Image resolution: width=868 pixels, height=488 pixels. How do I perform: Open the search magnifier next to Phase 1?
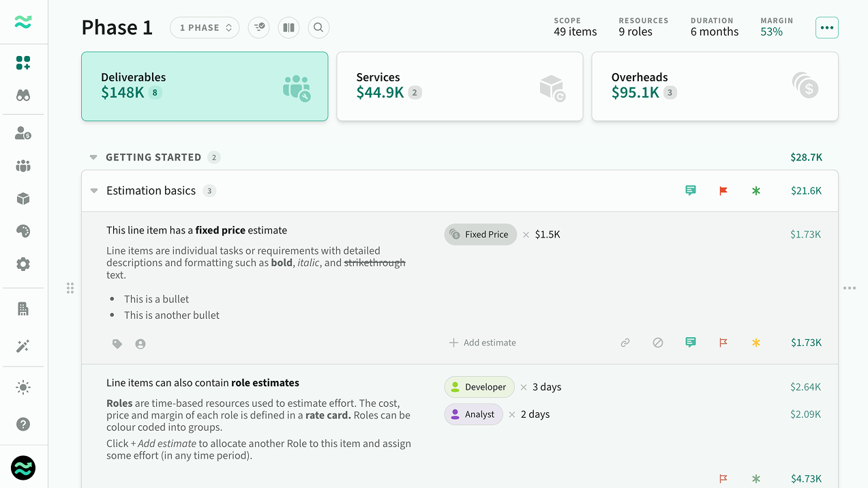(318, 28)
